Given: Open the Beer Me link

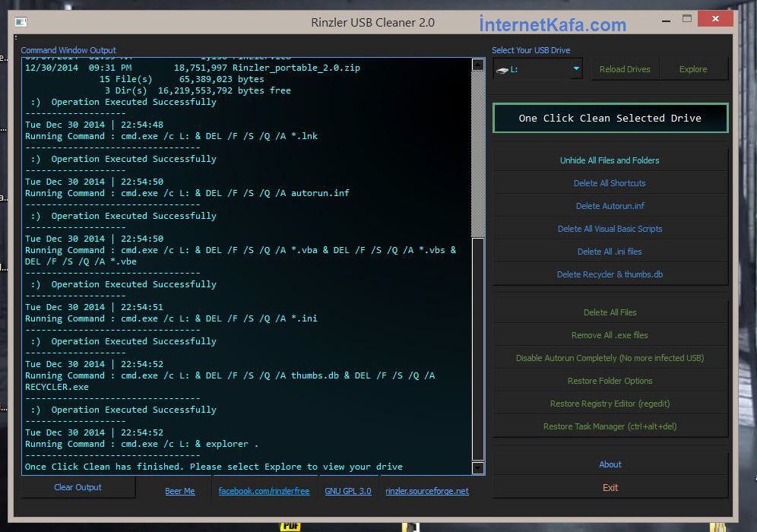Looking at the screenshot, I should coord(179,491).
